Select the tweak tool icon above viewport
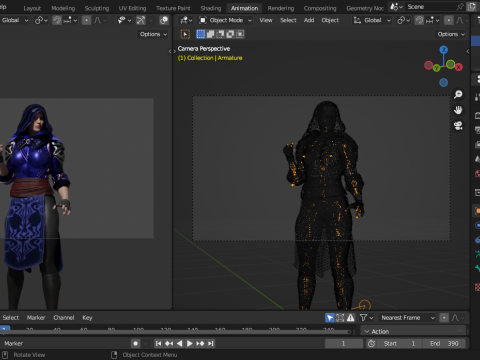The height and width of the screenshot is (360, 480). click(x=185, y=34)
